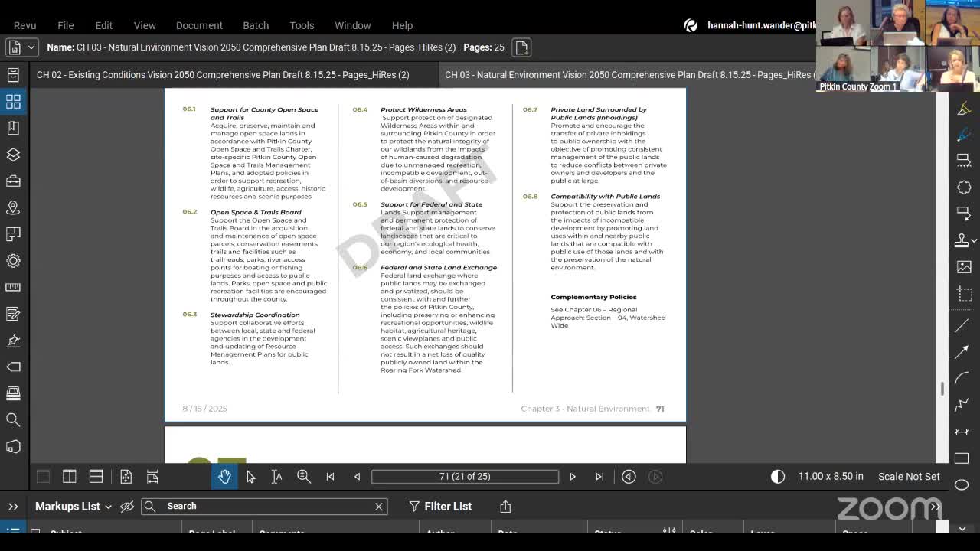
Task: Activate the Pan hand tool
Action: pyautogui.click(x=224, y=476)
